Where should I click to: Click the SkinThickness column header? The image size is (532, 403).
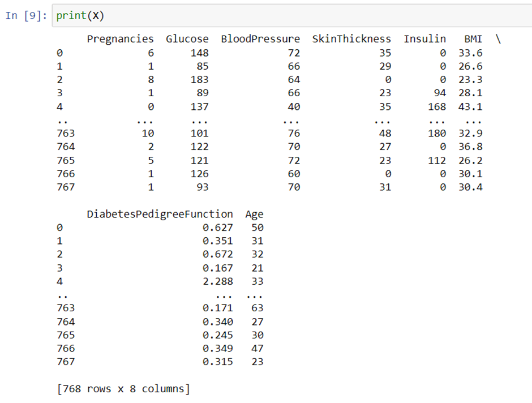351,39
